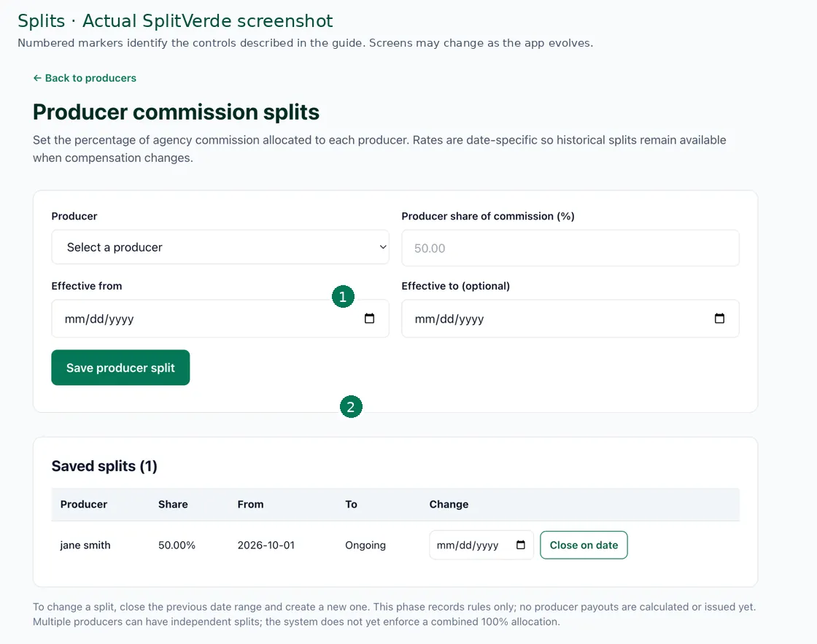Screen dimensions: 817x644
Task: Select the Change column header
Action: [449, 505]
